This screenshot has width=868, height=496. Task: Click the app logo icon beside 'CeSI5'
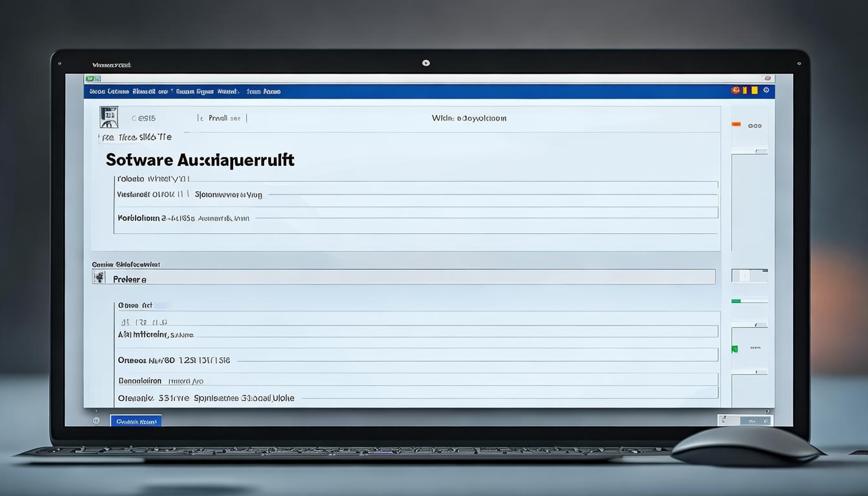click(108, 117)
